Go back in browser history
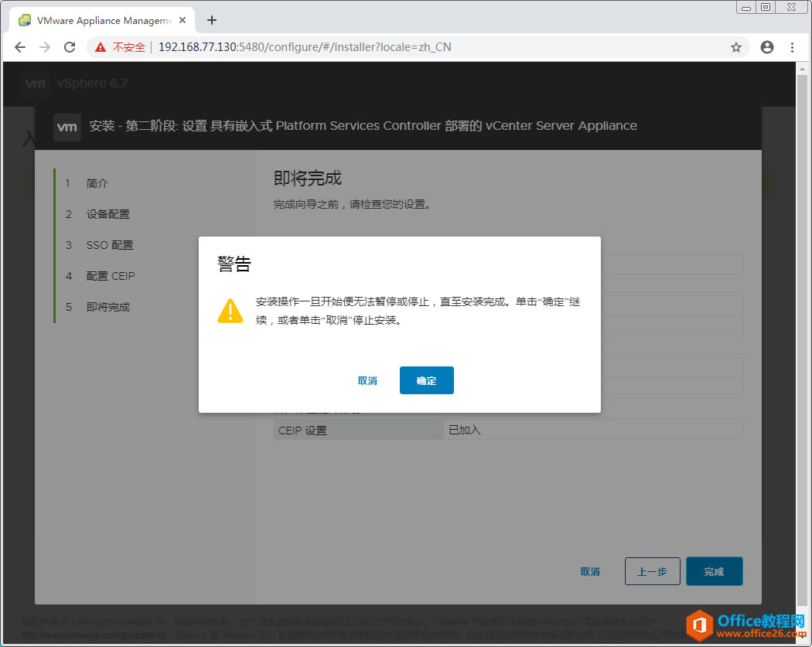 coord(19,47)
